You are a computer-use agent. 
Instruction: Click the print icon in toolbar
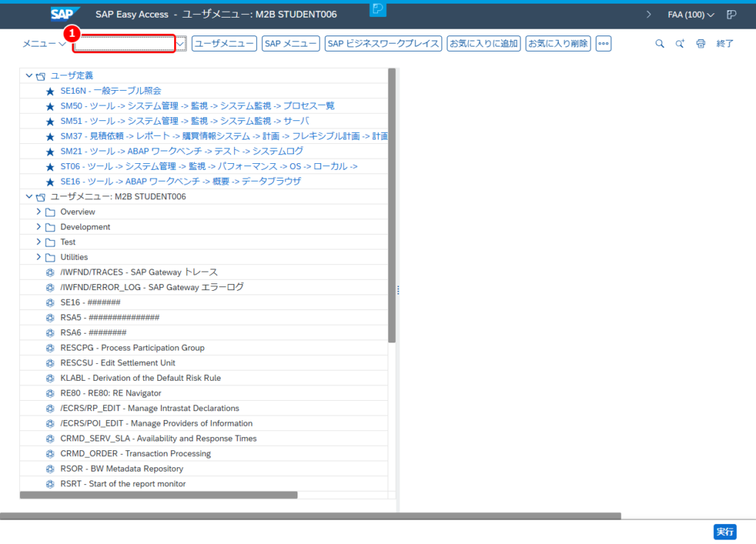(x=701, y=44)
